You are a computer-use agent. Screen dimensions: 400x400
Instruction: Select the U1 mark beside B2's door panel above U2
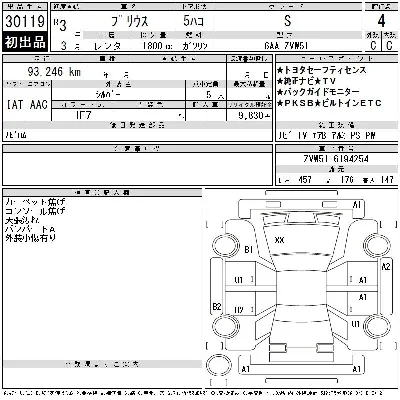[x=239, y=280]
